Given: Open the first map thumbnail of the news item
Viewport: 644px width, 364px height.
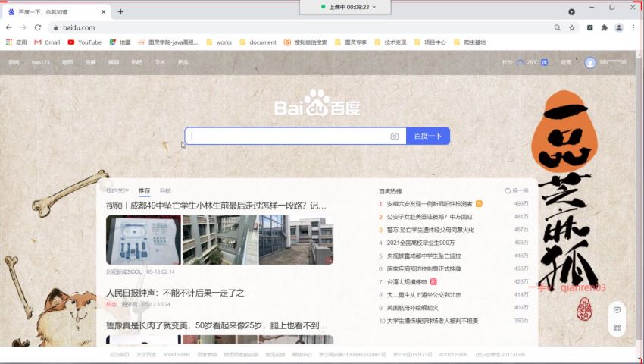Looking at the screenshot, I should 143,240.
